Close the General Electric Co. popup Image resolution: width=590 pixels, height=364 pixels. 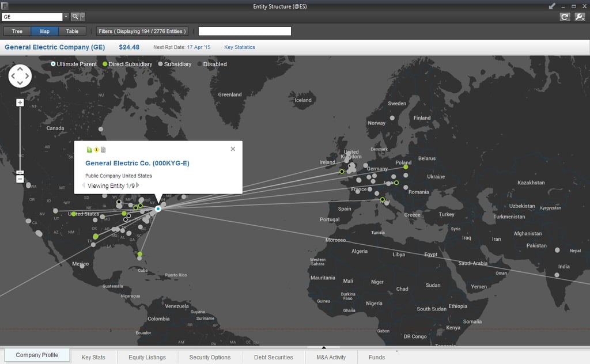tap(233, 149)
